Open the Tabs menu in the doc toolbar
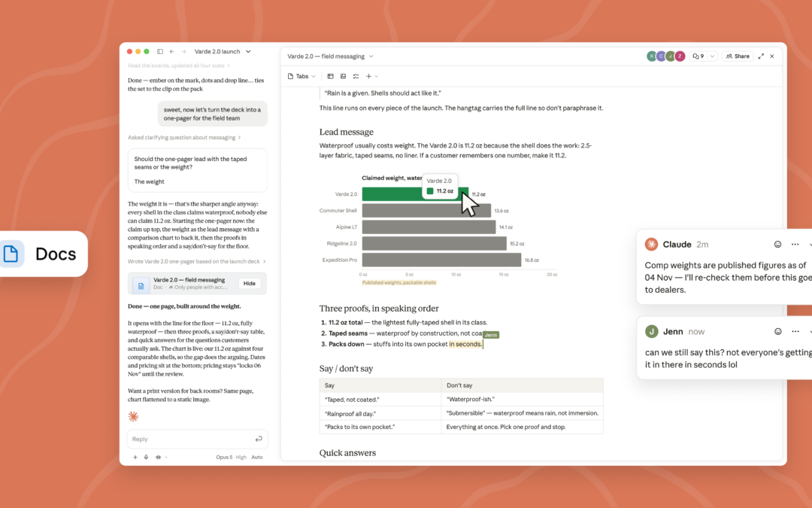 301,76
